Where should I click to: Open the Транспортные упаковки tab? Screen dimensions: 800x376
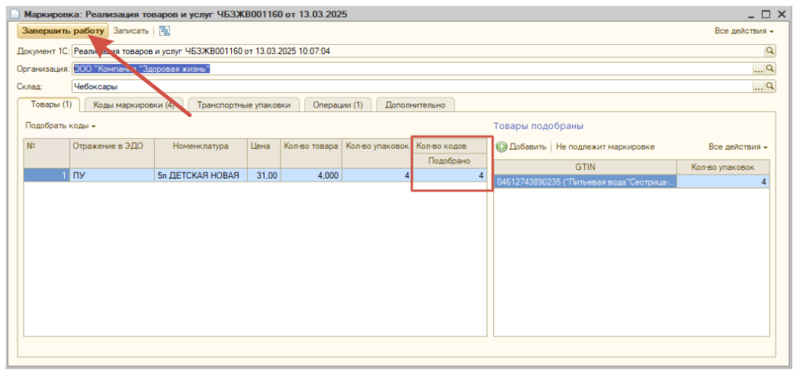coord(243,105)
